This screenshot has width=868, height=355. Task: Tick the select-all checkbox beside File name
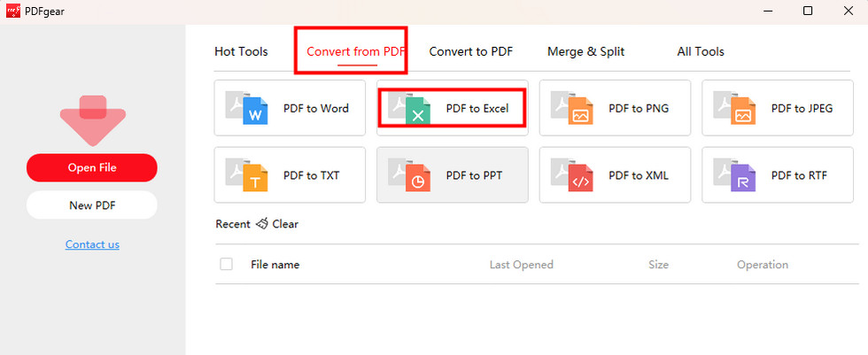click(226, 265)
